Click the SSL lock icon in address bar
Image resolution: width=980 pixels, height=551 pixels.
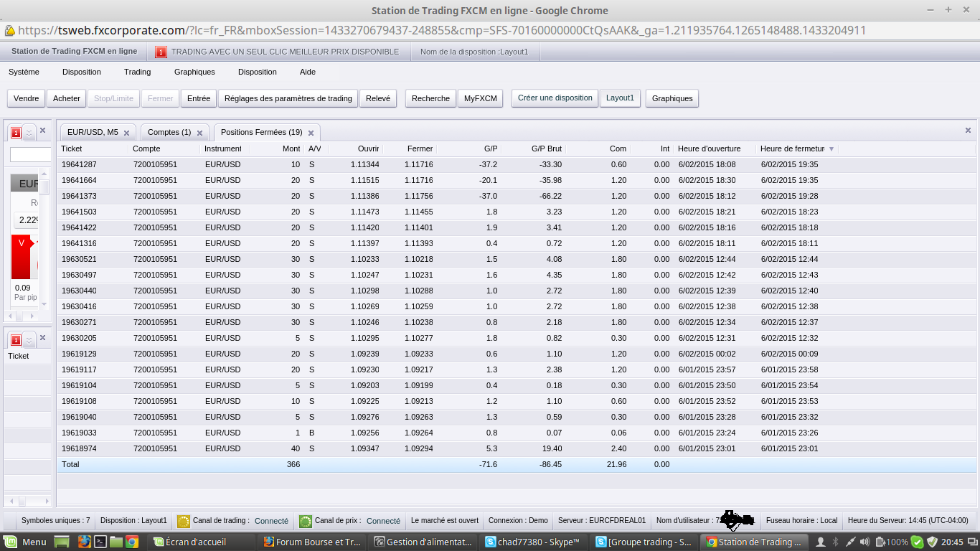(x=9, y=31)
